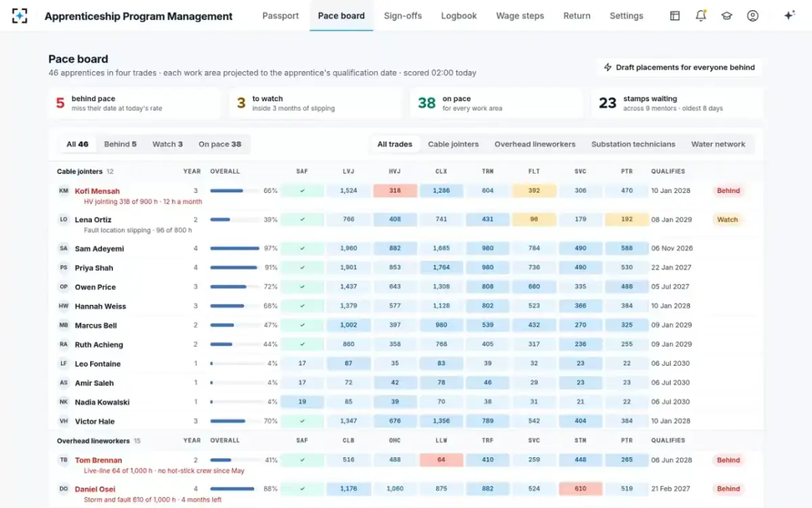Click Tom Brennan's TB avatar
812x508 pixels.
(64, 461)
